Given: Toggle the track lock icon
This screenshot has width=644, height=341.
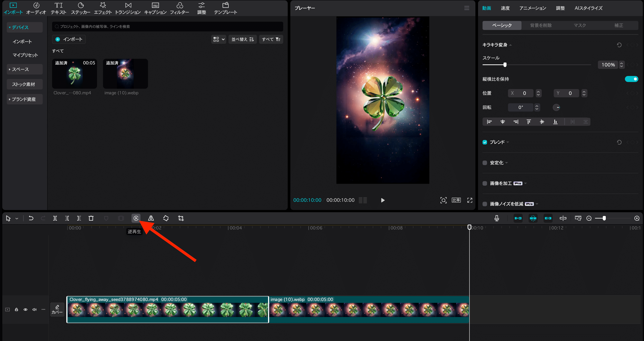Looking at the screenshot, I should click(x=16, y=310).
